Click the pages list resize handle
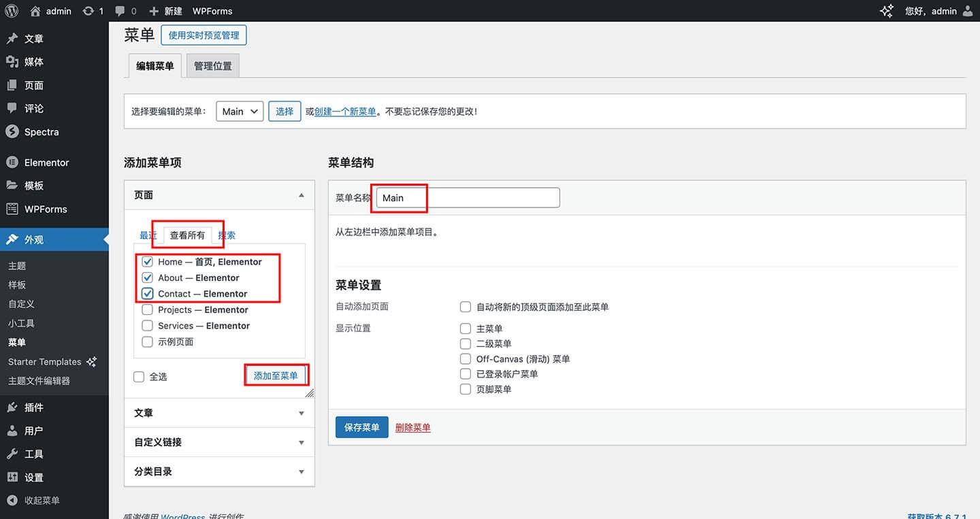The height and width of the screenshot is (519, 980). 310,393
